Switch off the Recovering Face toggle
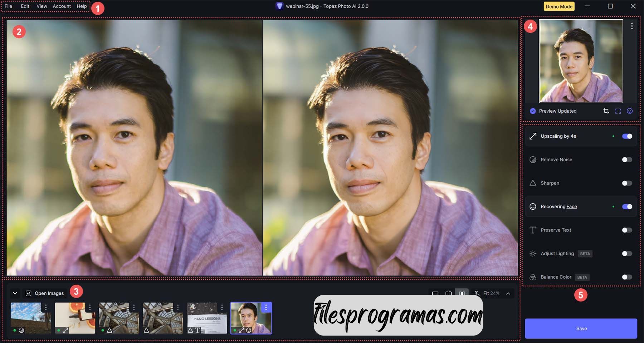The image size is (644, 343). (627, 206)
